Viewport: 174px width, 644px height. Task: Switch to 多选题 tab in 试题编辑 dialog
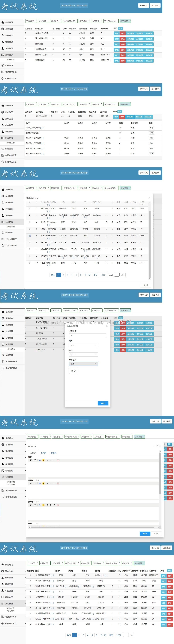pos(43,453)
